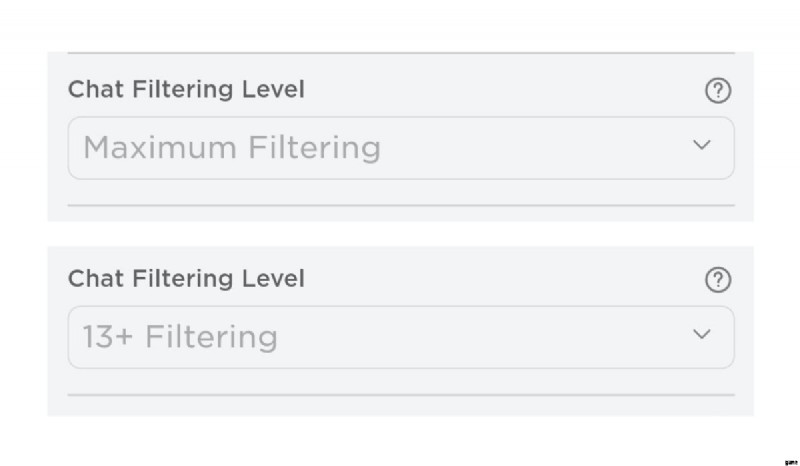Image resolution: width=800 pixels, height=466 pixels.
Task: Click the chevron arrow in Maximum Filtering box
Action: pyautogui.click(x=702, y=146)
